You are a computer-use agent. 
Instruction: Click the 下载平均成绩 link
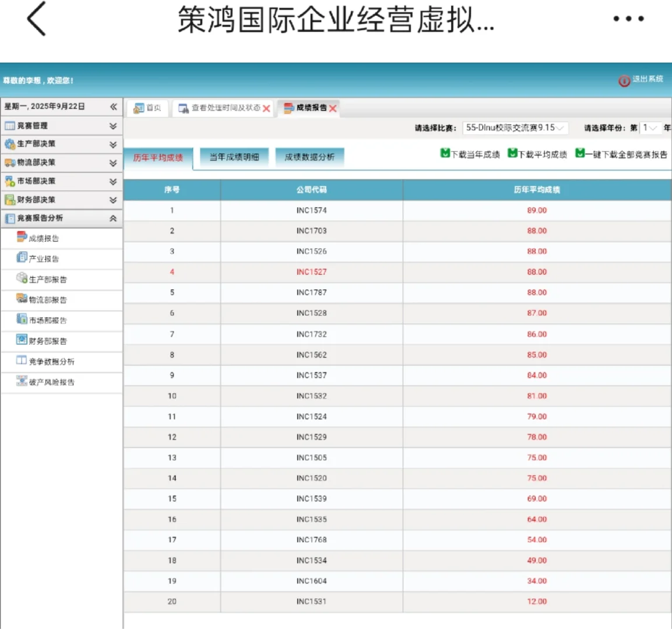click(543, 154)
